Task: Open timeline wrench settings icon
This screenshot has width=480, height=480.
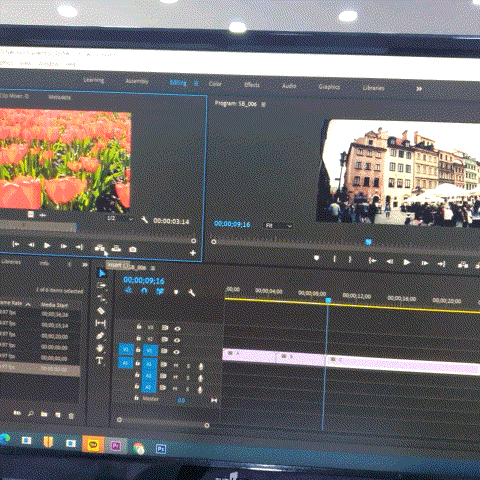Action: (191, 293)
